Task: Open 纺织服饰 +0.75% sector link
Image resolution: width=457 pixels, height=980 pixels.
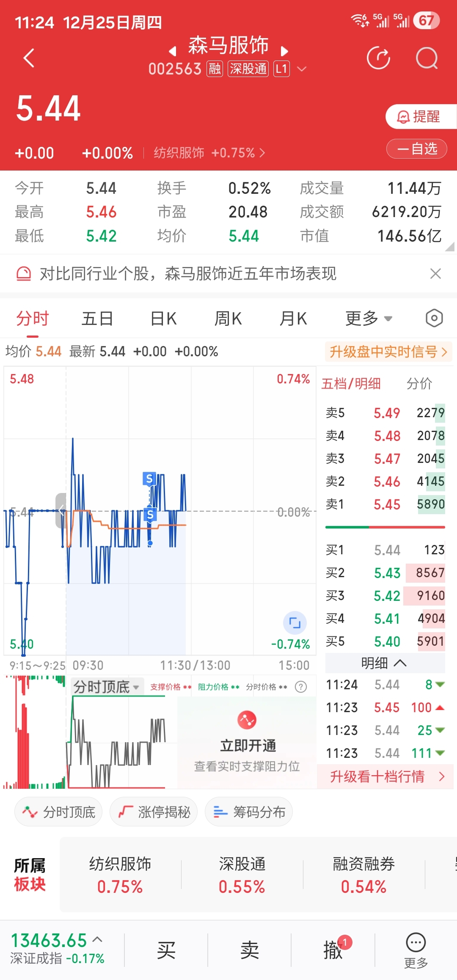Action: click(209, 153)
